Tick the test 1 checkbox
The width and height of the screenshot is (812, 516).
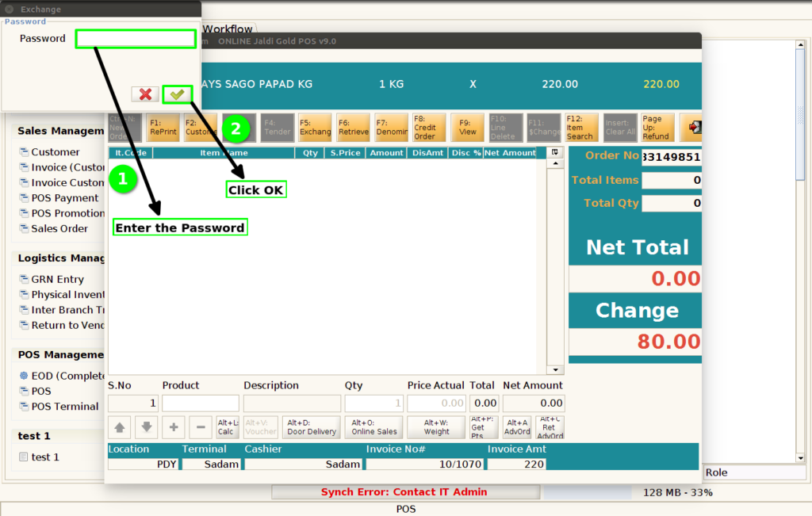point(23,457)
